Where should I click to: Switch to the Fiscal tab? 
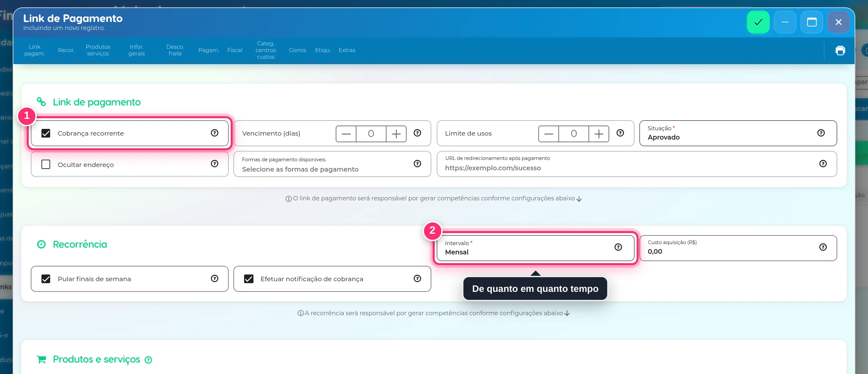(234, 50)
